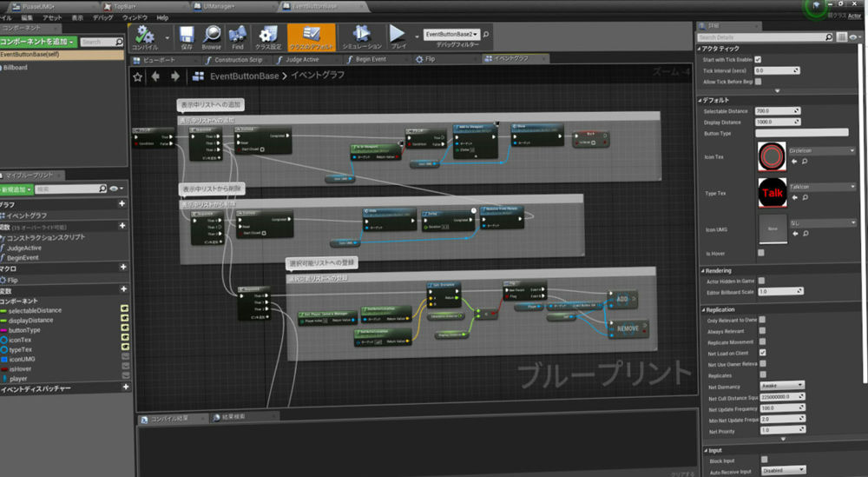Toggle eye visibility icon for selectableDistance variable
Viewport: 868px width, 477px height.
click(124, 309)
